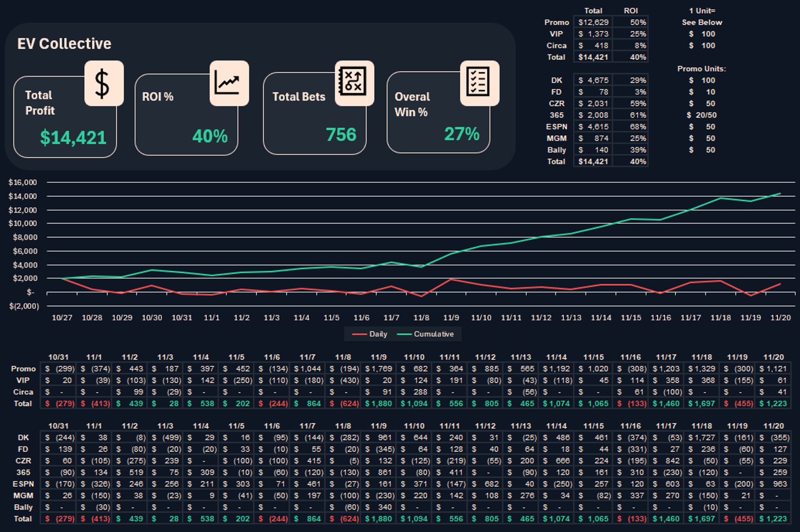Select CZR 842 cell for 11/17
Viewport: 800px width, 532px height.
tap(666, 461)
